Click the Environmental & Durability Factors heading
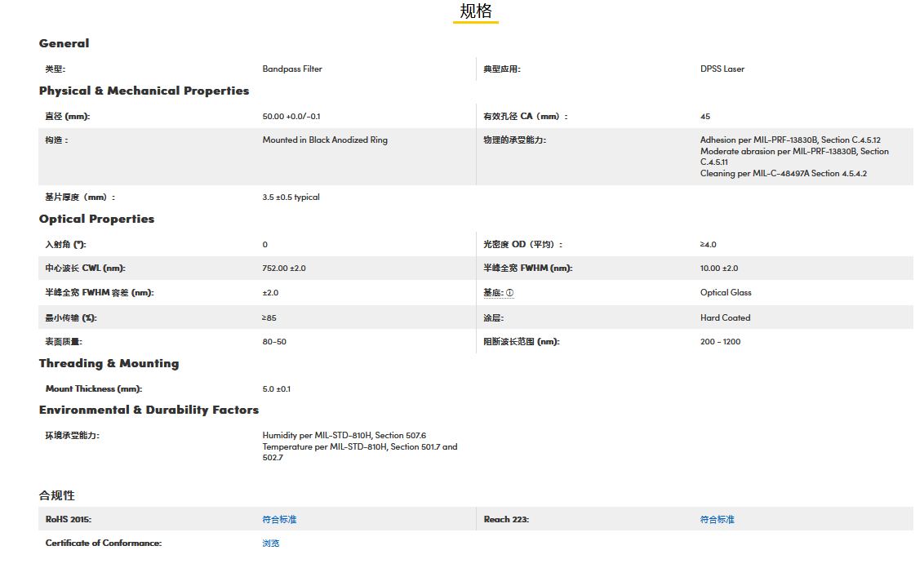Viewport: 924px width, 568px height. (x=149, y=410)
